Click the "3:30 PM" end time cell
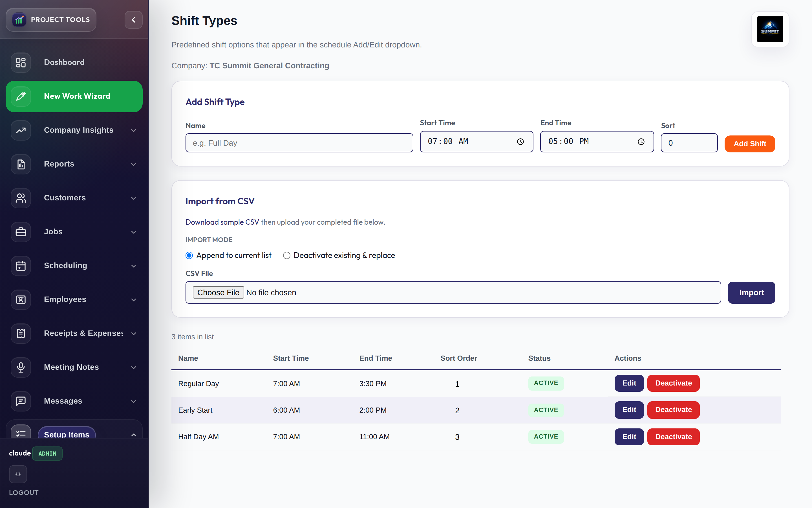 [373, 384]
